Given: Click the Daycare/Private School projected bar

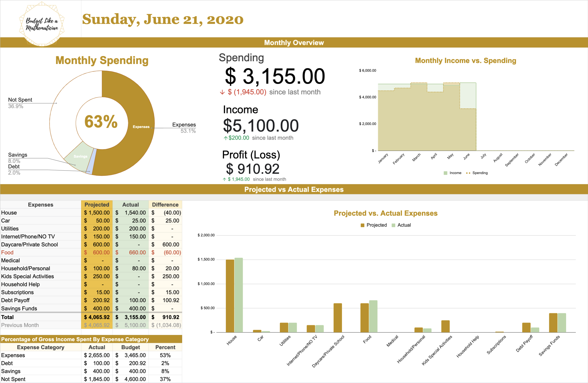Looking at the screenshot, I should 338,318.
